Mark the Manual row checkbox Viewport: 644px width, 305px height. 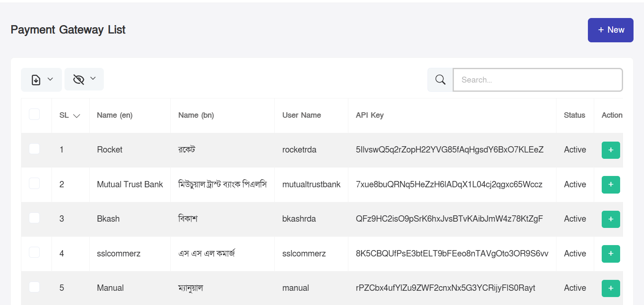tap(34, 287)
